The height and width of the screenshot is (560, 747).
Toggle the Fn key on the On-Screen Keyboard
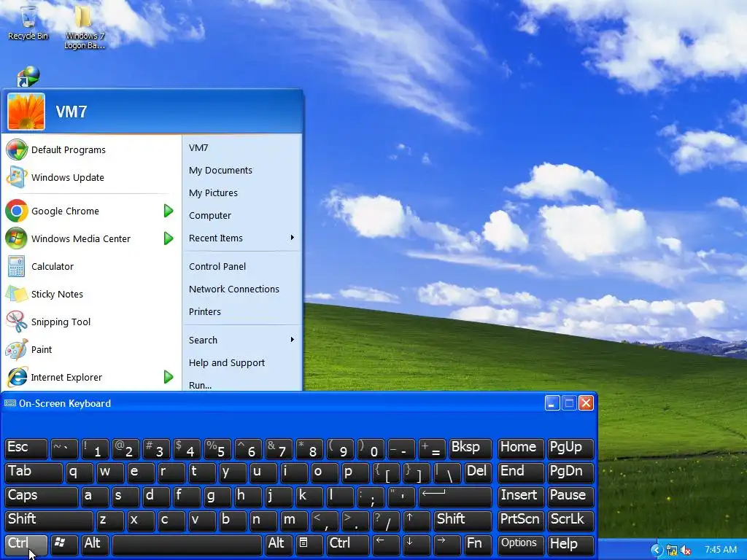point(478,544)
